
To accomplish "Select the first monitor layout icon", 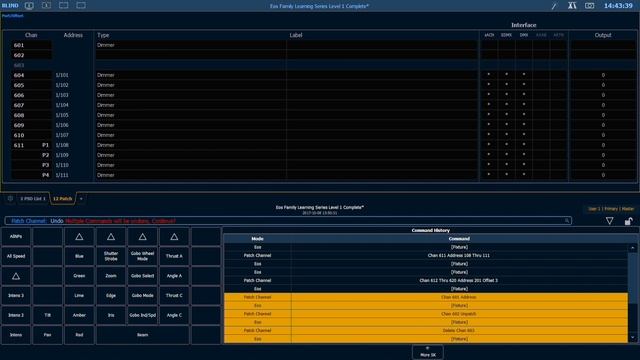I will 29,6.
